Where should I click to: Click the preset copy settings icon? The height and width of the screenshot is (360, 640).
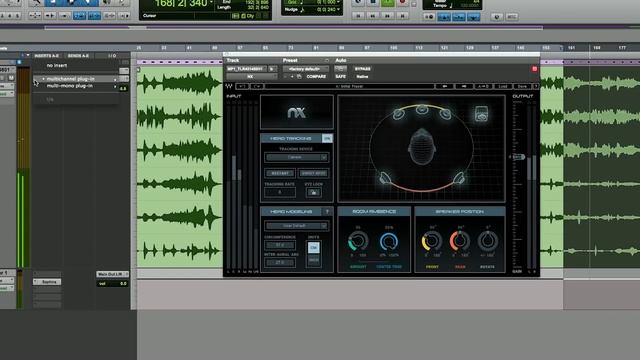pyautogui.click(x=299, y=76)
